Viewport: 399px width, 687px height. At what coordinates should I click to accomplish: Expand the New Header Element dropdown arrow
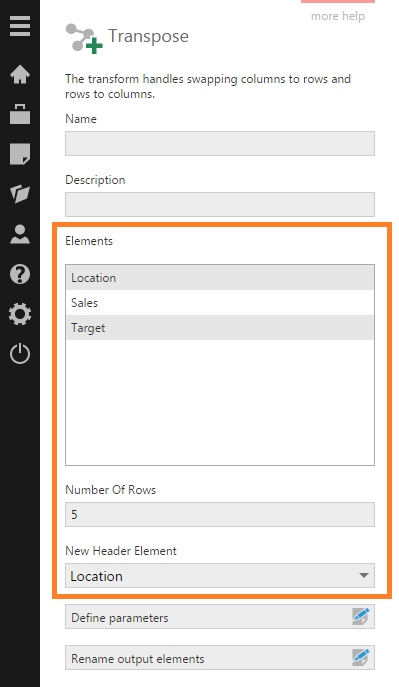tap(363, 575)
